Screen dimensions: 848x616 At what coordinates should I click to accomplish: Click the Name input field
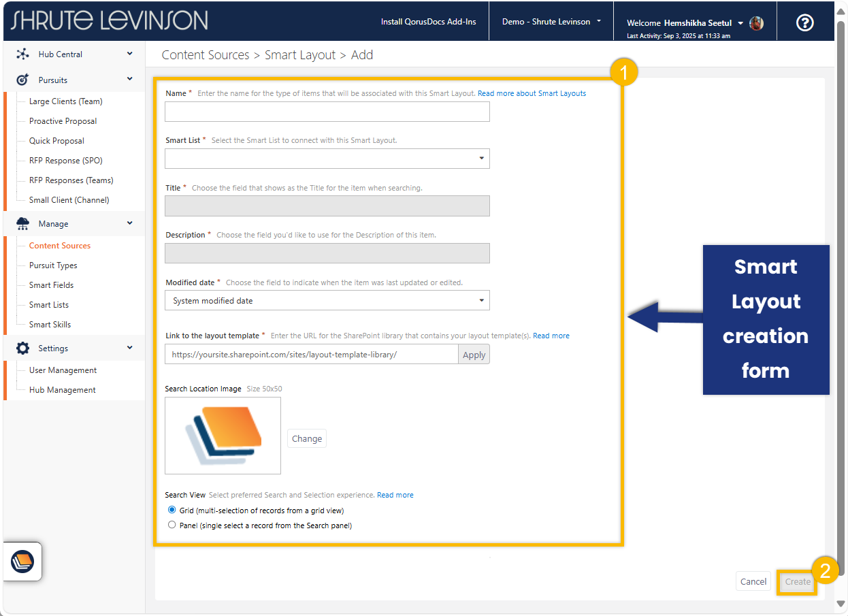point(327,112)
